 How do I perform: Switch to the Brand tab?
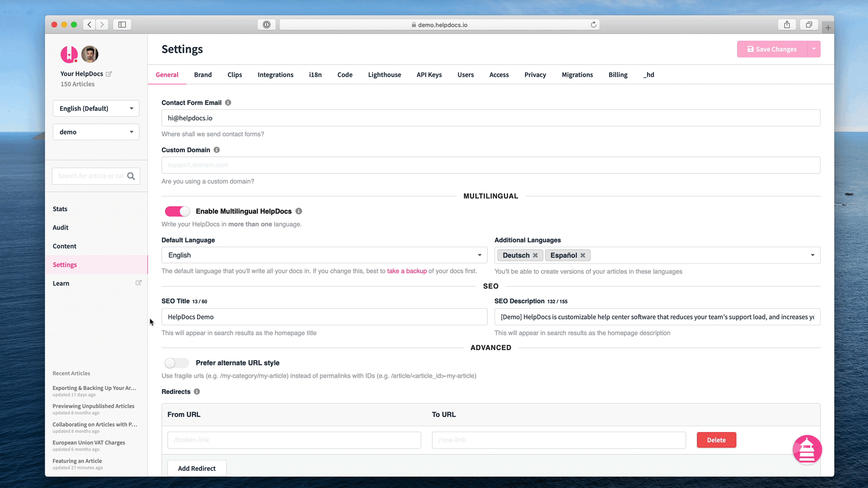click(x=203, y=75)
